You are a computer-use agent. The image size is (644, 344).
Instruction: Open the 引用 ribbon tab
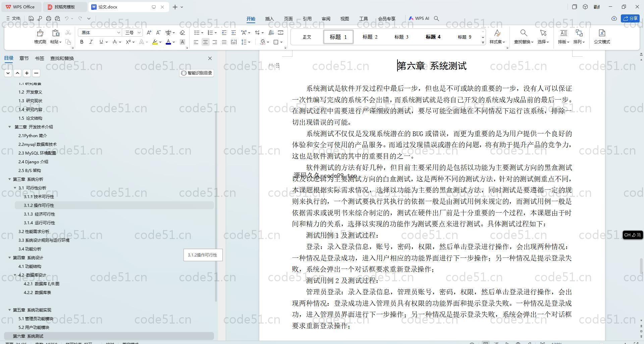307,19
